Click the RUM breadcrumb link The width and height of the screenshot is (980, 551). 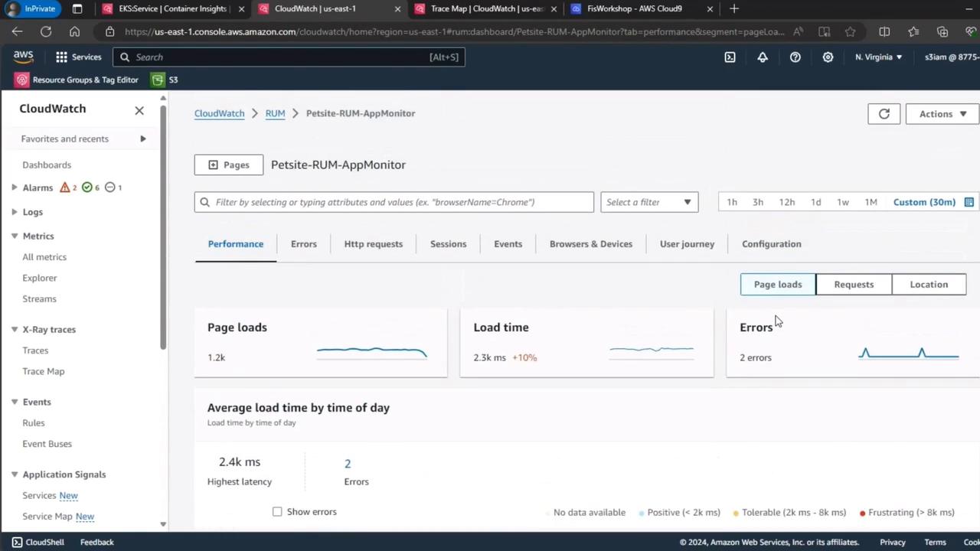[275, 113]
